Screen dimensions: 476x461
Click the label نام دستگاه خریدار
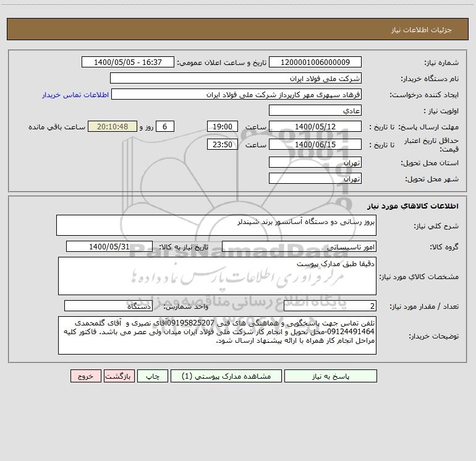coord(430,79)
